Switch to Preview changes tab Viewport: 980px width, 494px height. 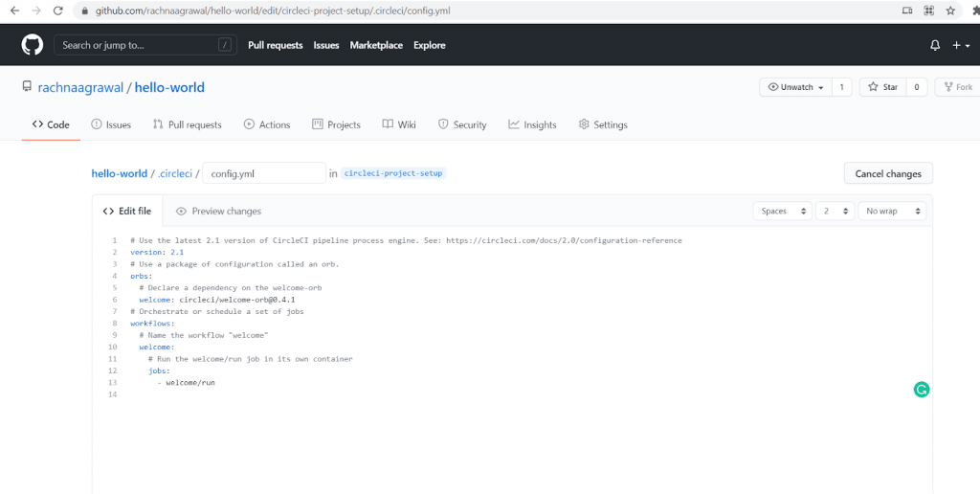click(218, 211)
